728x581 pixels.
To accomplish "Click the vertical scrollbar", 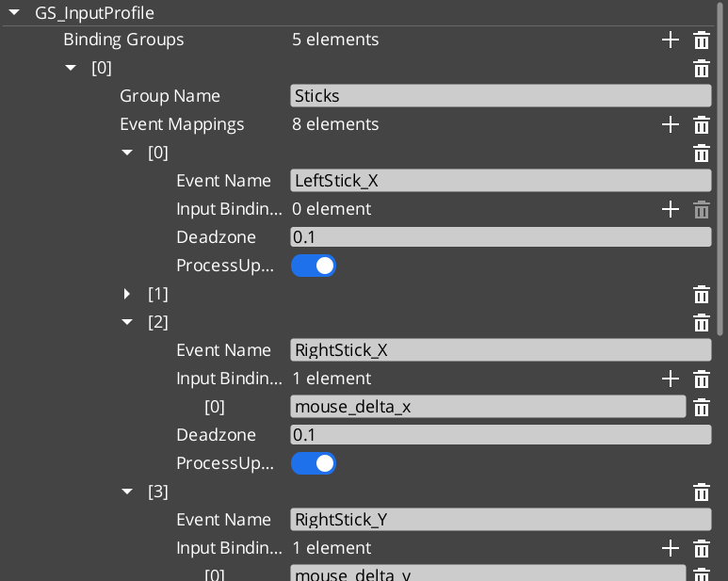I will [720, 169].
